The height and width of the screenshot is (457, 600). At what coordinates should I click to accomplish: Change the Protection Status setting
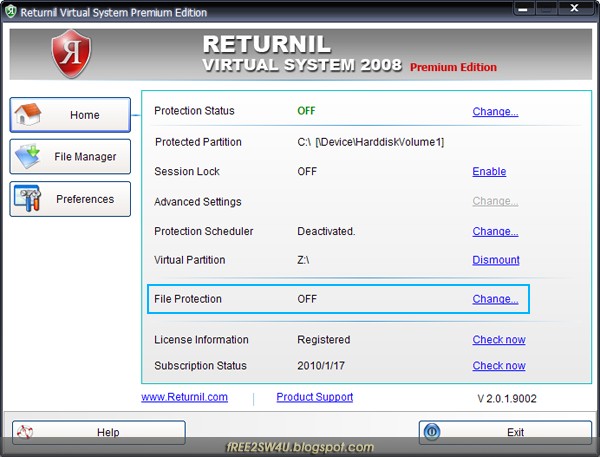click(x=495, y=111)
